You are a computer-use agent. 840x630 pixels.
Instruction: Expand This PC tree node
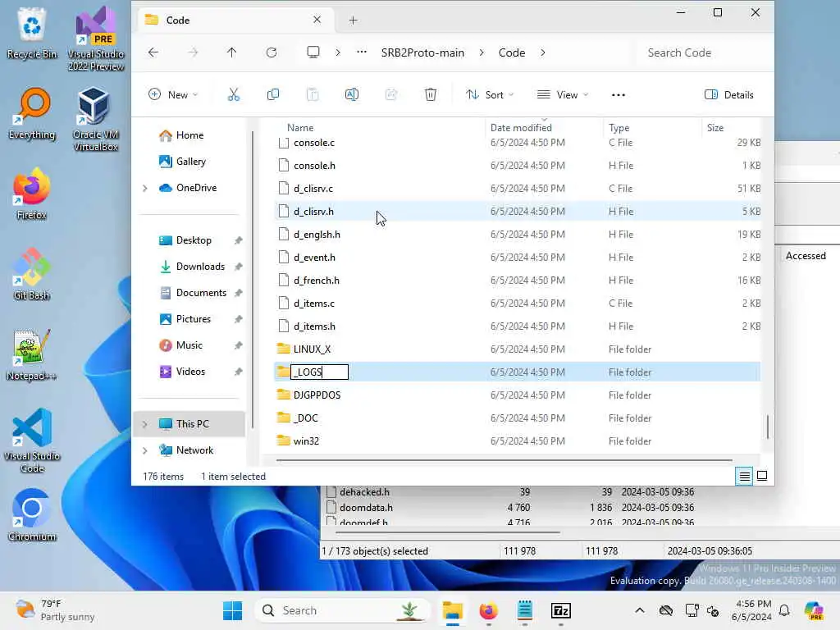(x=144, y=424)
